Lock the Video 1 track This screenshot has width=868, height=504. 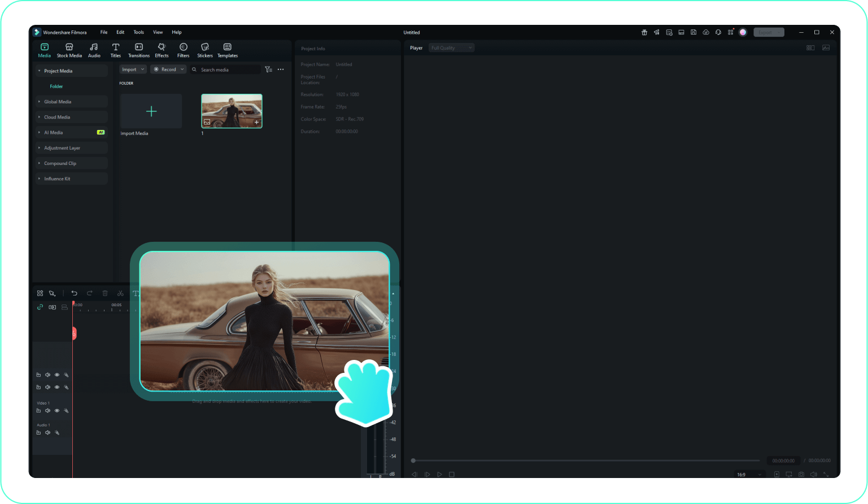[38, 411]
